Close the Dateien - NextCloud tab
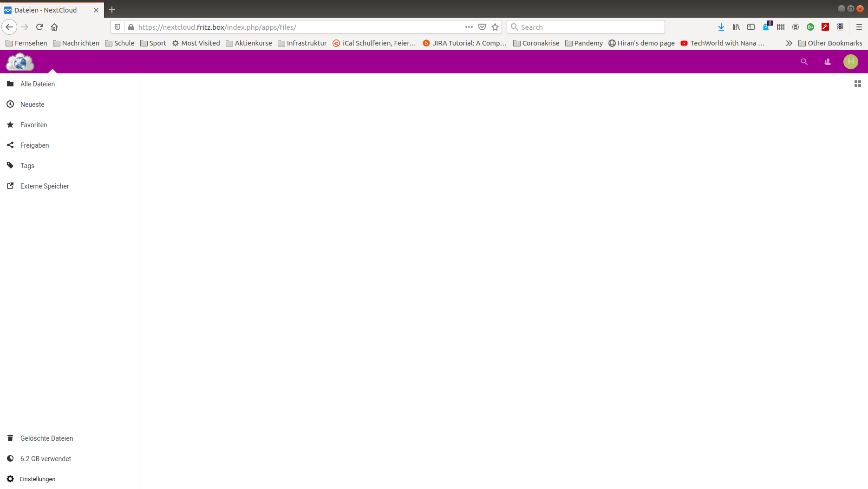 (x=96, y=10)
